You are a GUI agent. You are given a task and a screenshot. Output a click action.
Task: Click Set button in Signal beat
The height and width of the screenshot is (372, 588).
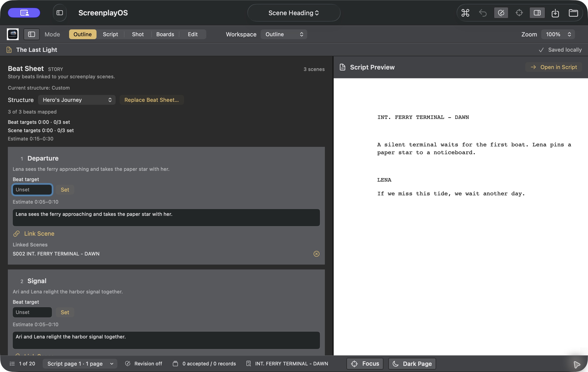[65, 312]
